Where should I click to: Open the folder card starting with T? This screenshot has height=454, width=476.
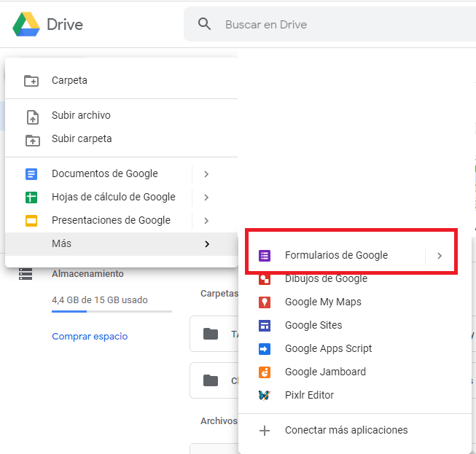pyautogui.click(x=214, y=334)
